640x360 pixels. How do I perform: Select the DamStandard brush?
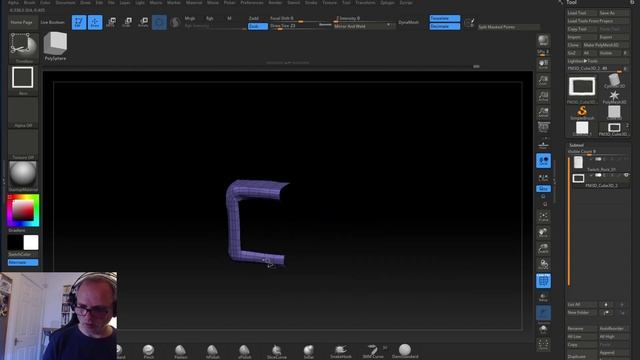405,351
